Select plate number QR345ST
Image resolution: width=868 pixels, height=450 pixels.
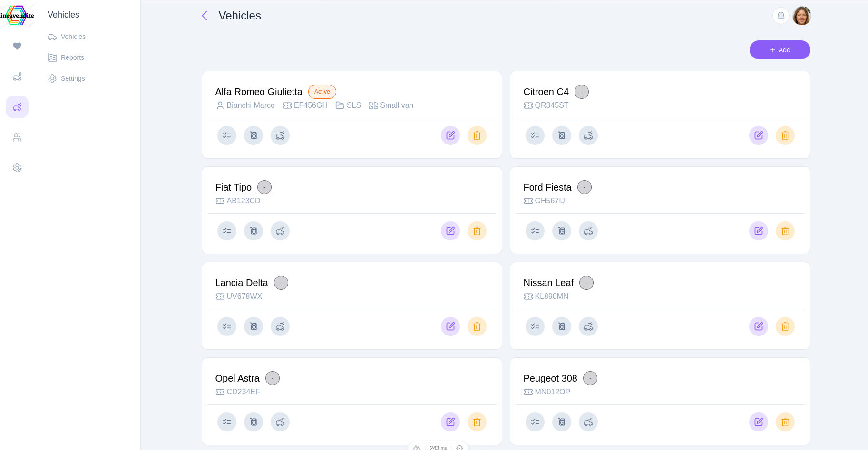point(552,105)
